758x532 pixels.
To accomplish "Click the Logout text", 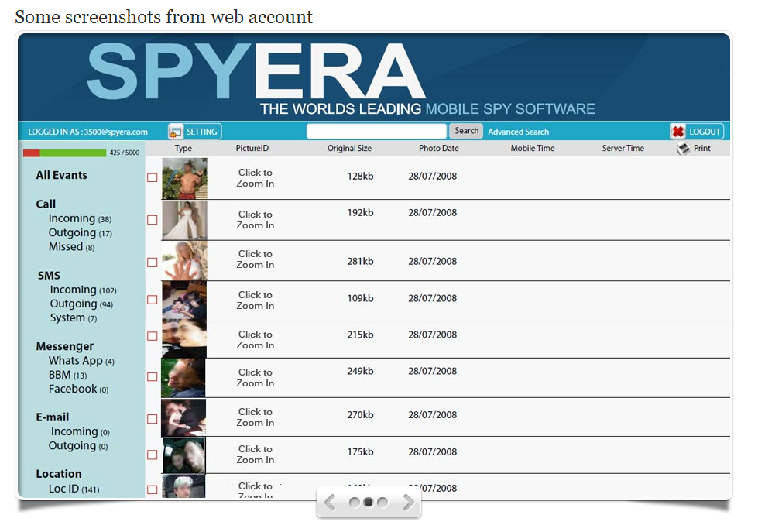I will point(705,132).
